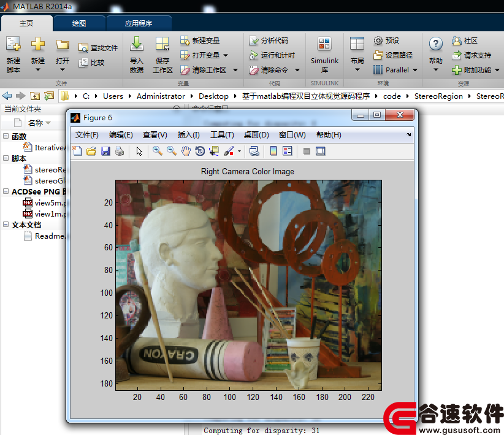Image resolution: width=504 pixels, height=435 pixels.
Task: Toggle the Edit Plot arrow tool
Action: [139, 151]
